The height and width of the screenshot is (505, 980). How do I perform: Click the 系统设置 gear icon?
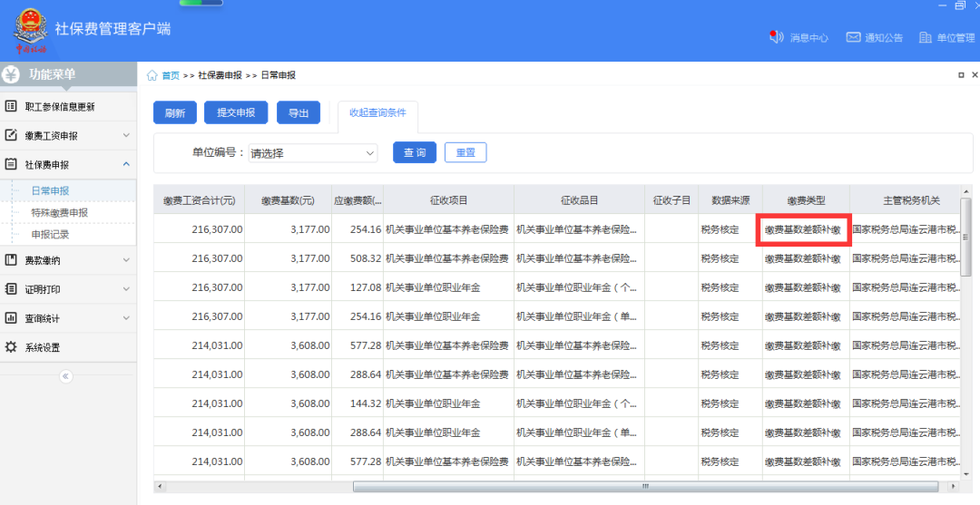click(x=11, y=347)
